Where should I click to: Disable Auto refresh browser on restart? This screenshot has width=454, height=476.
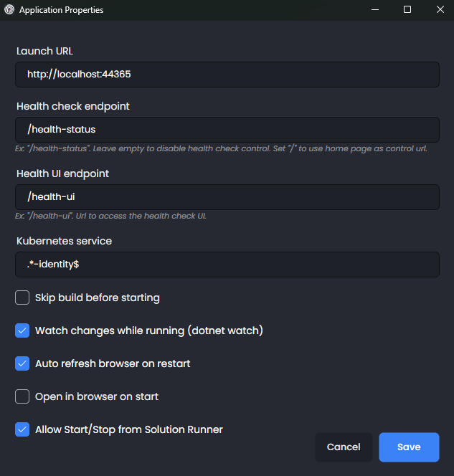[22, 363]
